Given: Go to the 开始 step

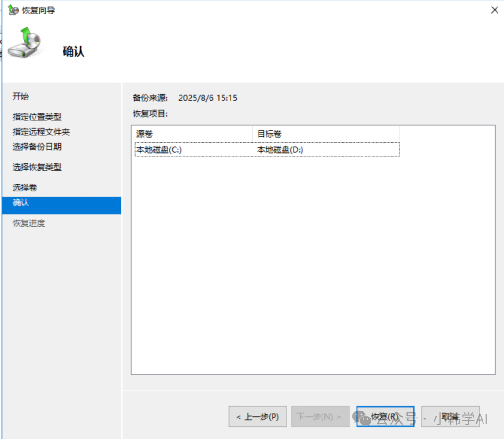Looking at the screenshot, I should point(21,97).
